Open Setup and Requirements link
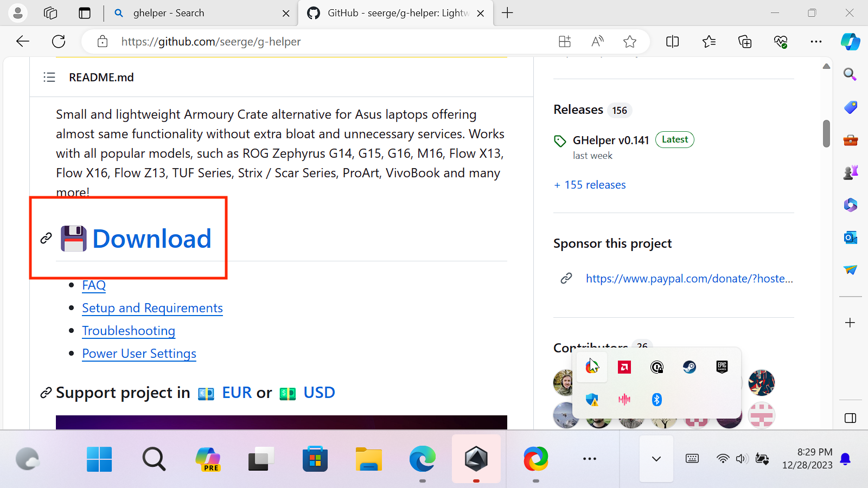 [152, 308]
